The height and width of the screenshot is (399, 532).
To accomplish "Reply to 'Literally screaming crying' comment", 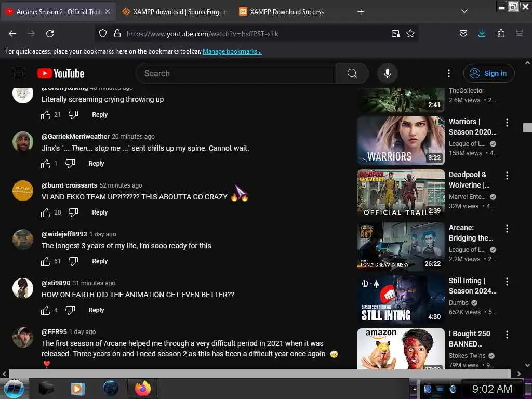I will coord(100,115).
